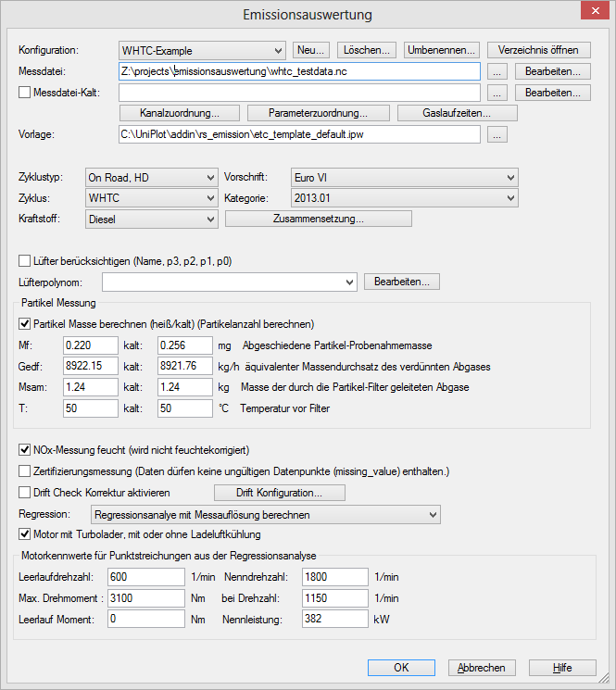Confirm dialog with OK button
This screenshot has height=690, width=616.
click(401, 668)
